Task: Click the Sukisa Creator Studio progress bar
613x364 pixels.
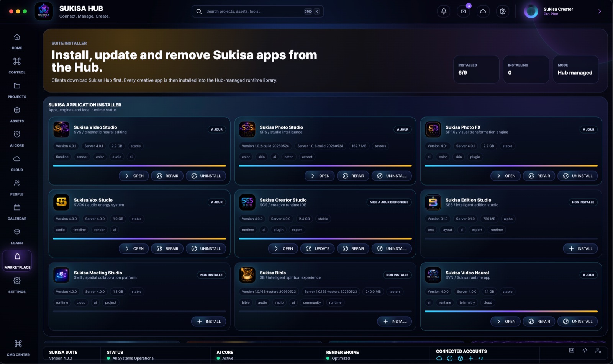Action: pos(325,238)
